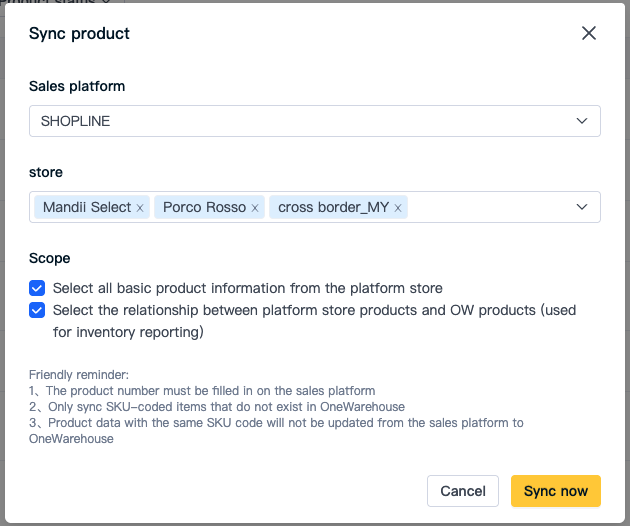Click the Porco Rosso tag label
Viewport: 630px width, 526px height.
pos(204,207)
